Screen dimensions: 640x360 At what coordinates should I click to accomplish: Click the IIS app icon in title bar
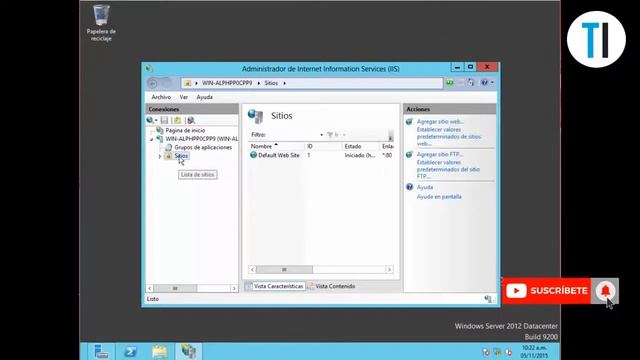coord(149,69)
